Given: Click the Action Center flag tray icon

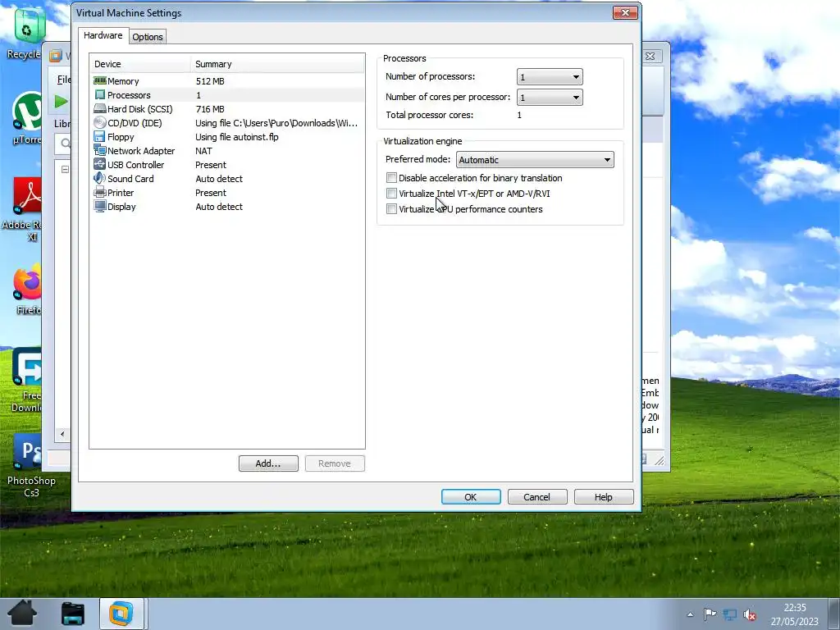Looking at the screenshot, I should point(710,614).
